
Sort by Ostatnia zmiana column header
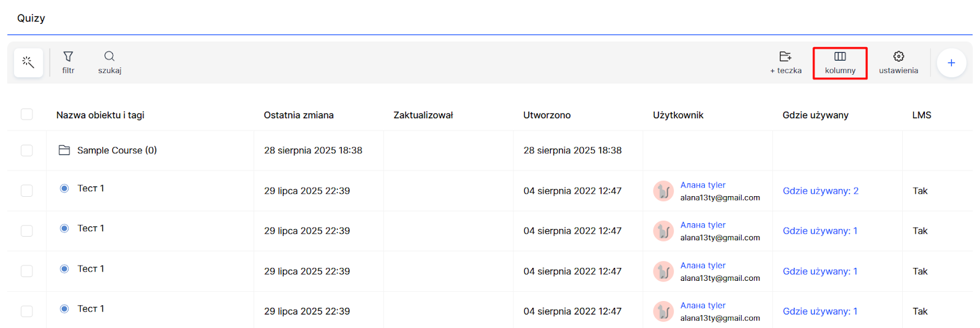[298, 115]
